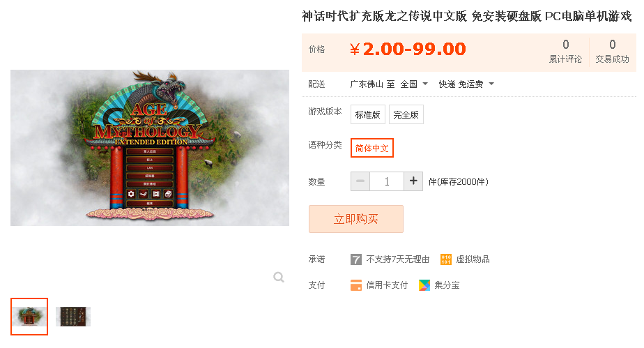Select the 标准版 game version option

367,114
